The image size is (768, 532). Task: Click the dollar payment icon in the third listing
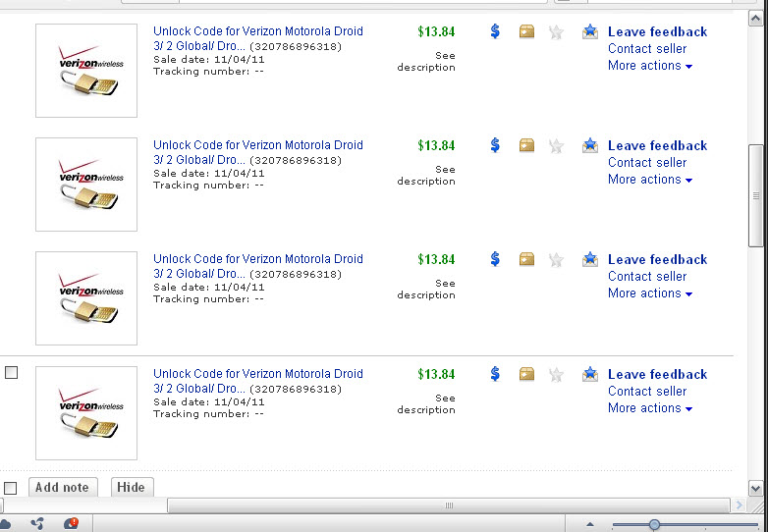coord(495,259)
